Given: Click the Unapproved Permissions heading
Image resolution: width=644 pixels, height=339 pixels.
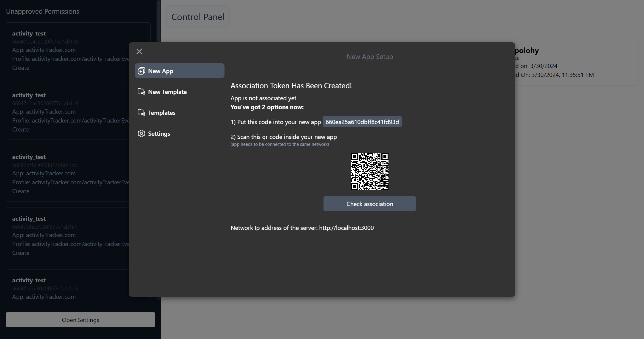Looking at the screenshot, I should coord(43,11).
